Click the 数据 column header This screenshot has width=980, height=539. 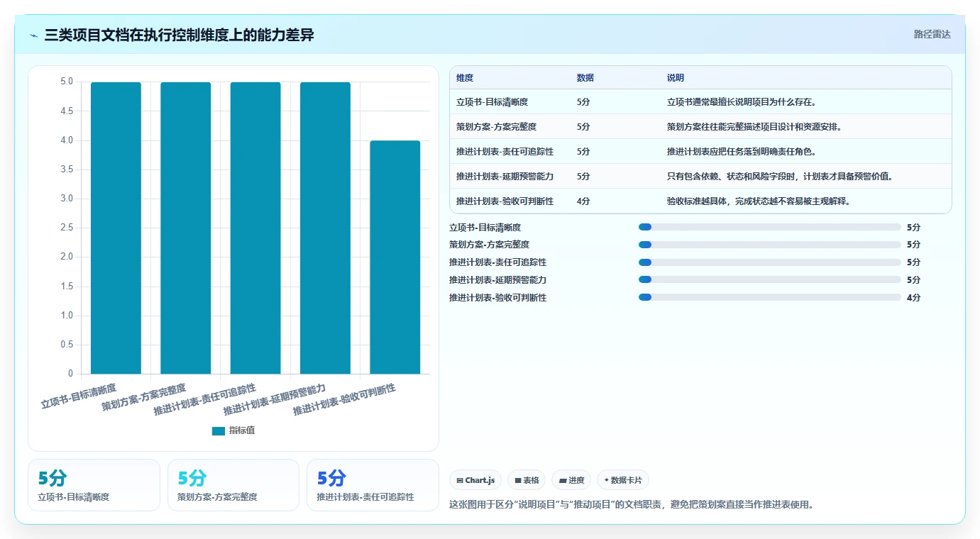click(x=585, y=78)
